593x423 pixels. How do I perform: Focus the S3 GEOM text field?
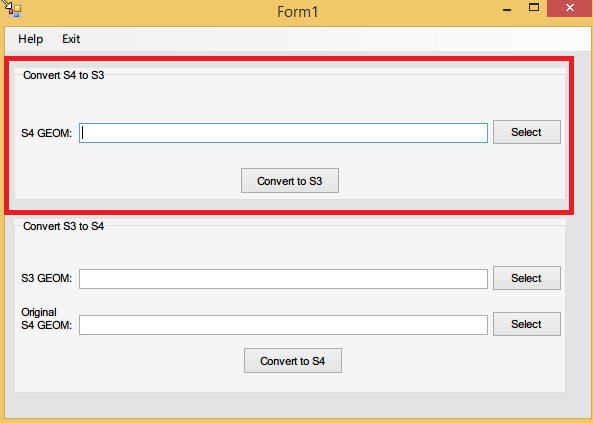(283, 279)
